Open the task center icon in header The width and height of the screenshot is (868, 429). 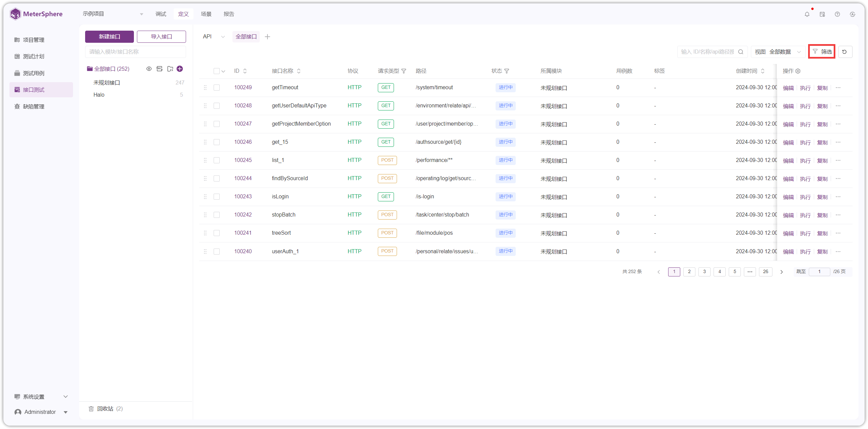[822, 14]
